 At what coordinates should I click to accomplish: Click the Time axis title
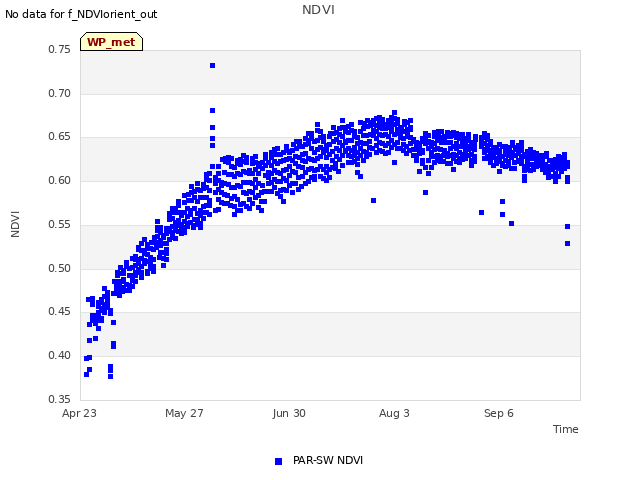566,429
